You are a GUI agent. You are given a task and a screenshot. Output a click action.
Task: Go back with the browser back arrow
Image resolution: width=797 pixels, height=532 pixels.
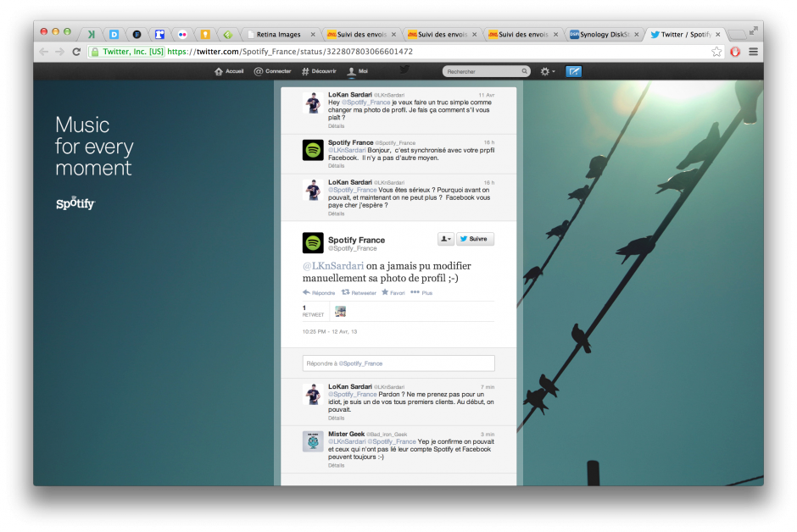pos(44,52)
